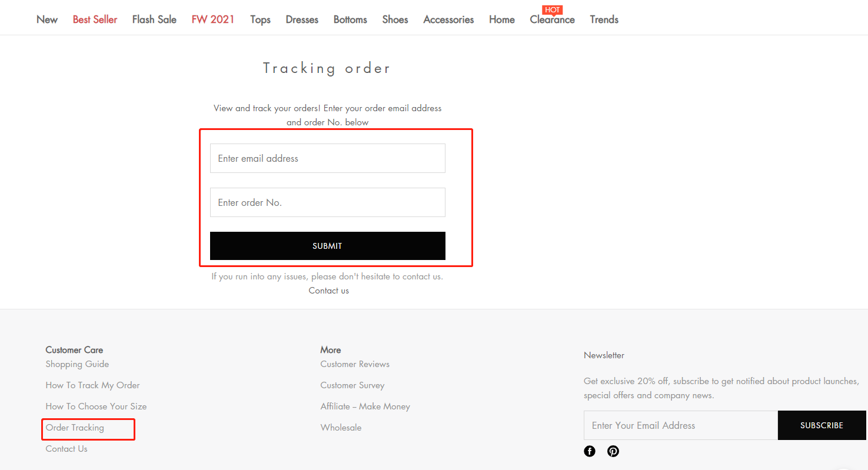The width and height of the screenshot is (868, 470).
Task: Open How To Track My Order
Action: (93, 385)
